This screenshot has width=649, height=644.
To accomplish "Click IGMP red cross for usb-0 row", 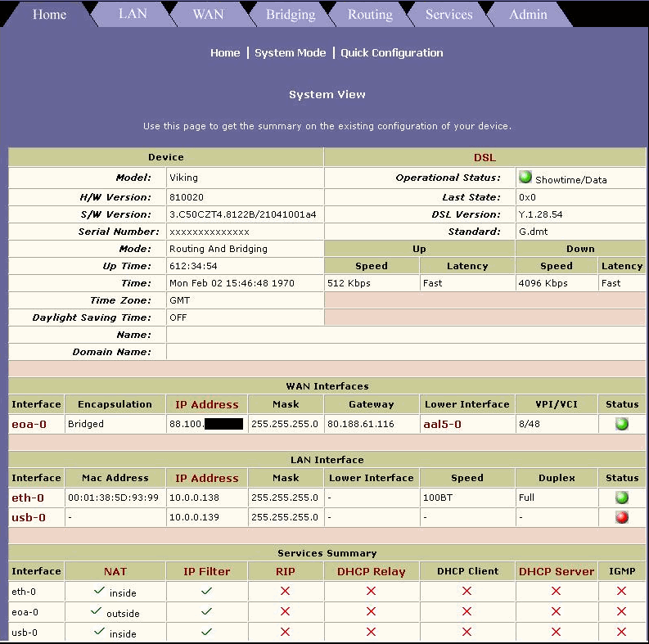I will tap(621, 632).
